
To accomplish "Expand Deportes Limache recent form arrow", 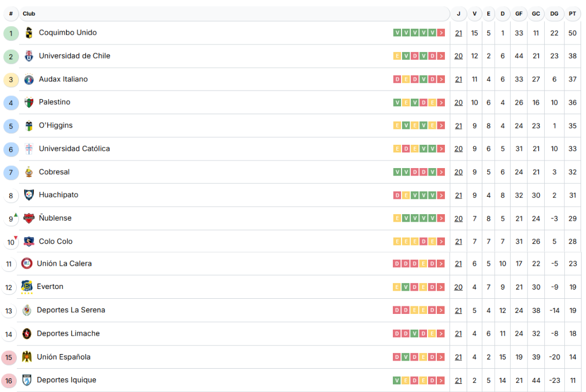I will click(441, 333).
